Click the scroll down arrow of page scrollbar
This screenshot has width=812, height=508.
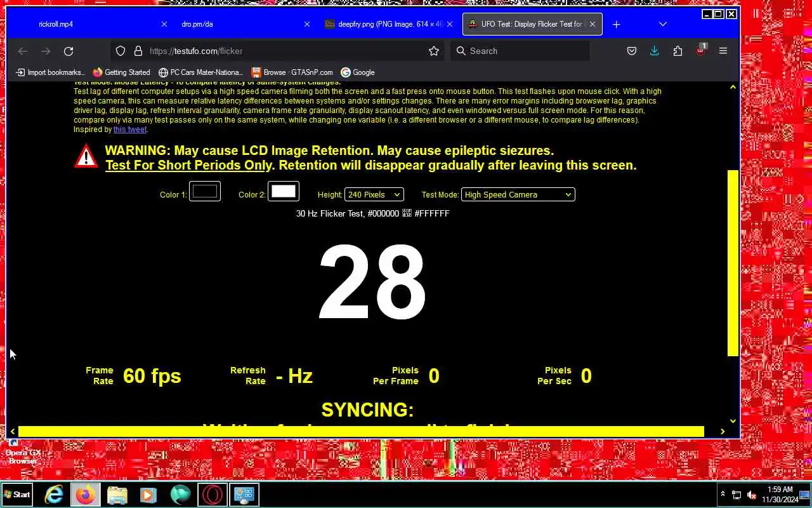(733, 420)
